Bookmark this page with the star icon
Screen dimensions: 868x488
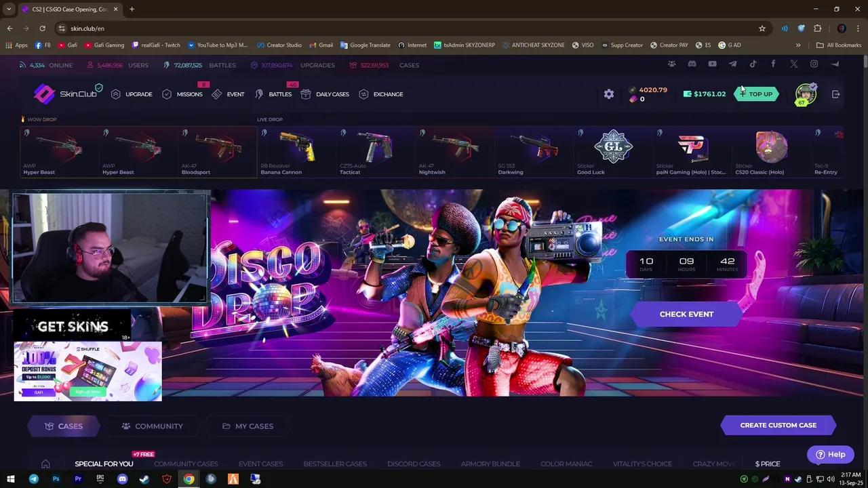click(762, 28)
